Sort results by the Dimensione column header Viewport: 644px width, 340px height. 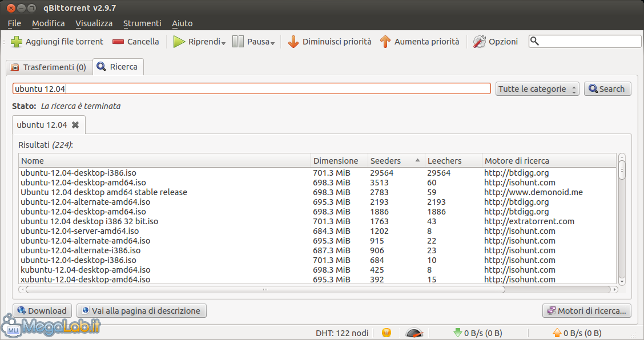tap(339, 160)
